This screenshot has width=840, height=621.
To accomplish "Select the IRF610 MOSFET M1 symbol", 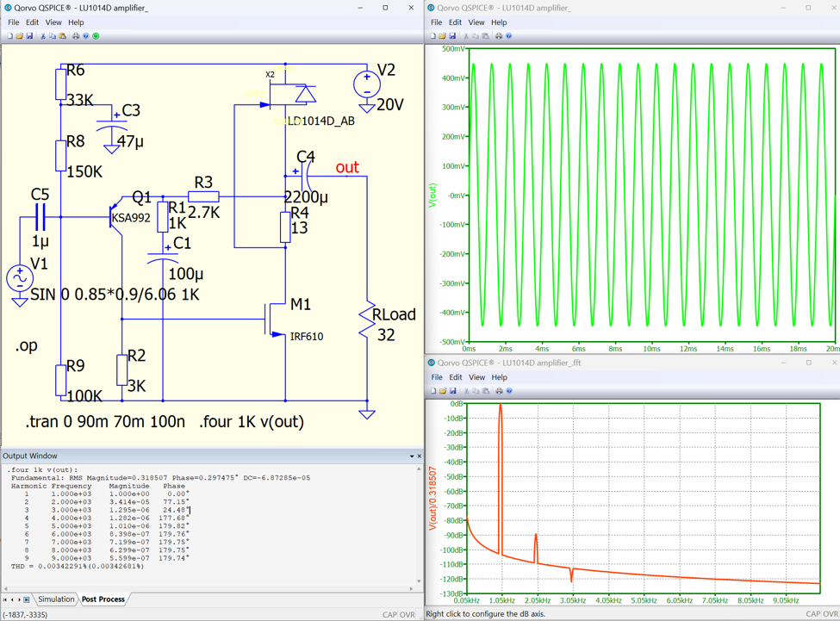I will click(x=276, y=320).
